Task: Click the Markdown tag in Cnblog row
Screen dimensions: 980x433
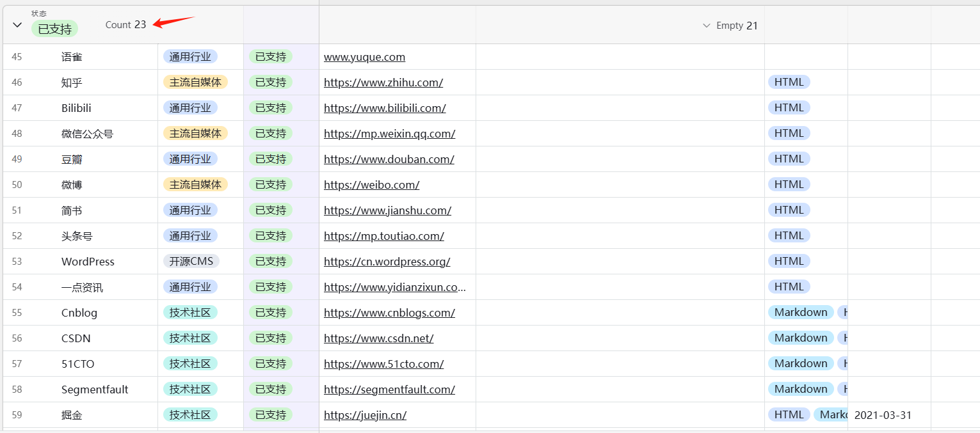Action: click(801, 312)
